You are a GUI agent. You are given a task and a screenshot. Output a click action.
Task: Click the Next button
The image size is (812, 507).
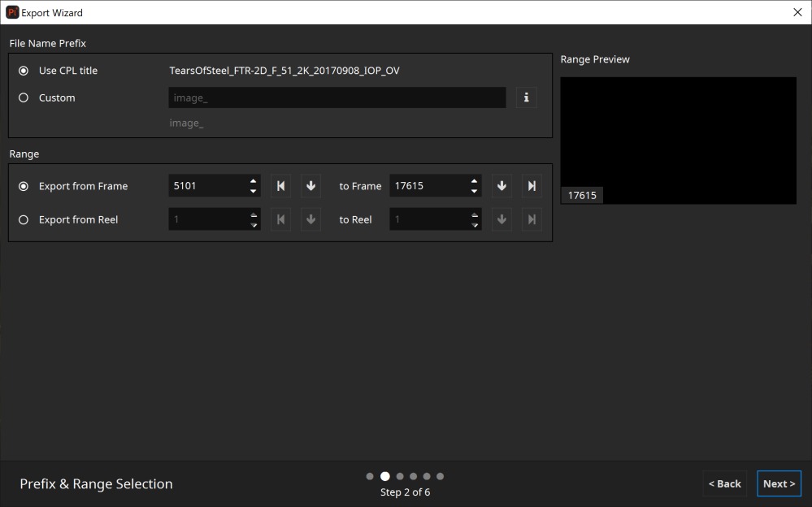(x=779, y=483)
